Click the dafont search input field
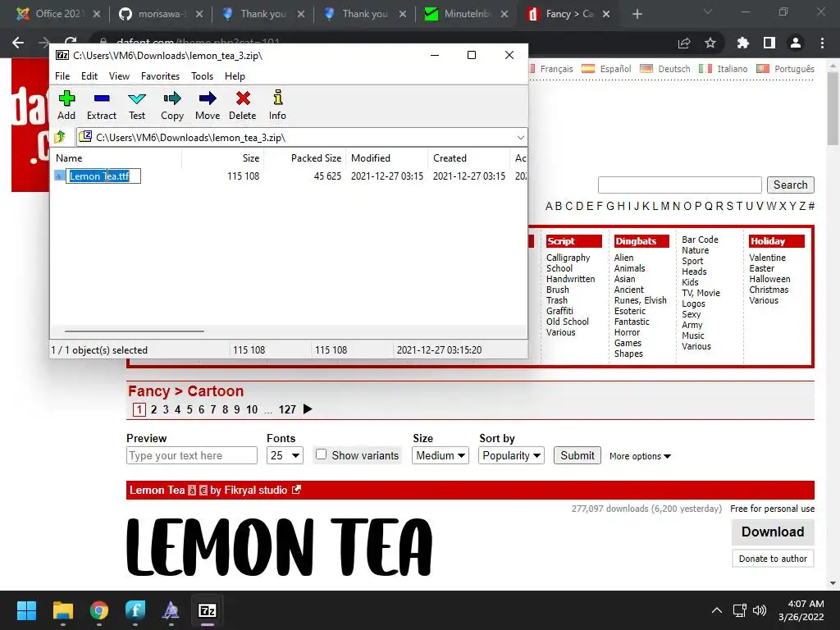Image resolution: width=840 pixels, height=630 pixels. click(x=679, y=185)
